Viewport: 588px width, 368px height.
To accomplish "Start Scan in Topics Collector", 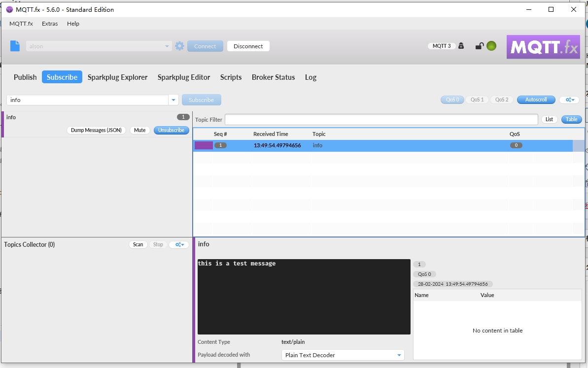I will [x=138, y=245].
